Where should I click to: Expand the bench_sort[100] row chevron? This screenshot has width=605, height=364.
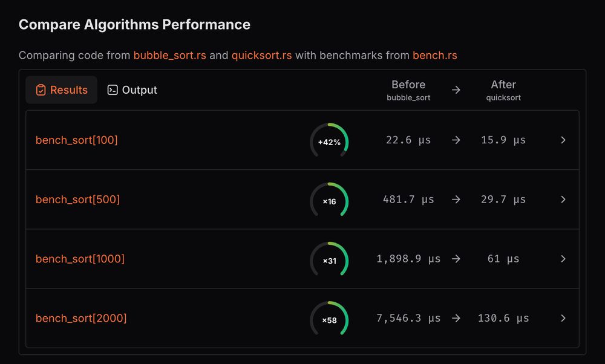coord(563,140)
